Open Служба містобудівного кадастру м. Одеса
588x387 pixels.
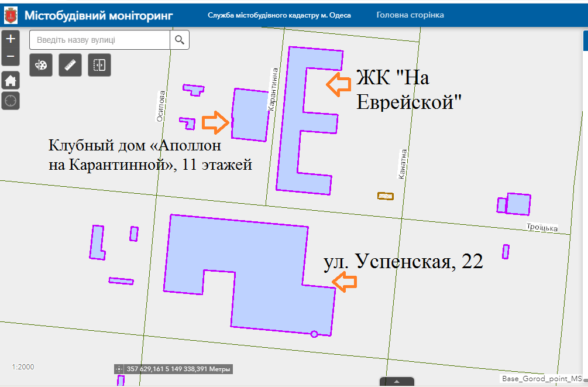click(279, 15)
